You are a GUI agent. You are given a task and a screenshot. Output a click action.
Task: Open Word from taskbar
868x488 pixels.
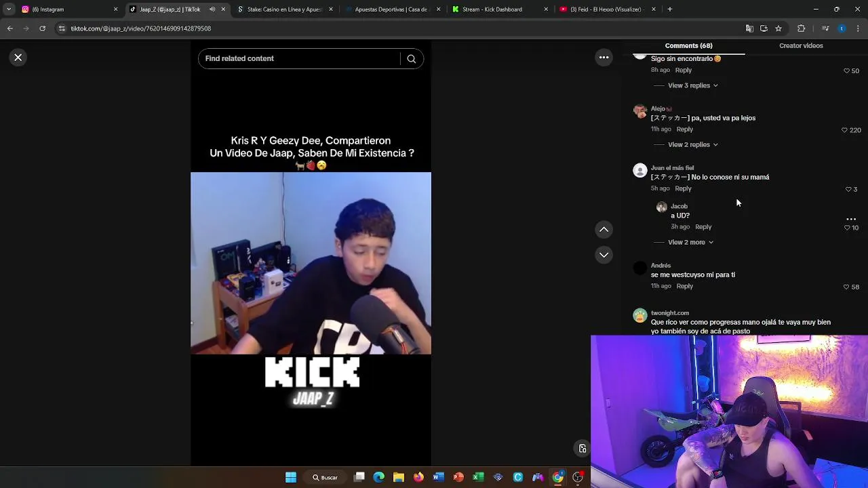(438, 477)
